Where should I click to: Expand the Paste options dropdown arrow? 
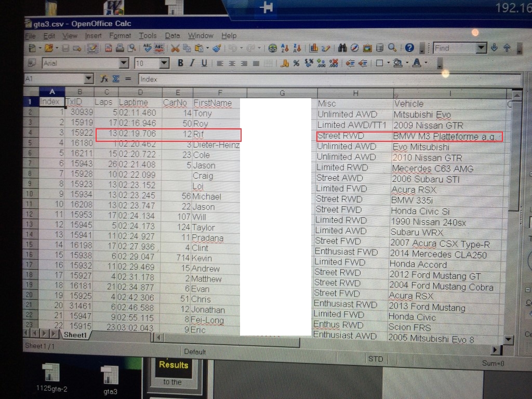tap(207, 48)
